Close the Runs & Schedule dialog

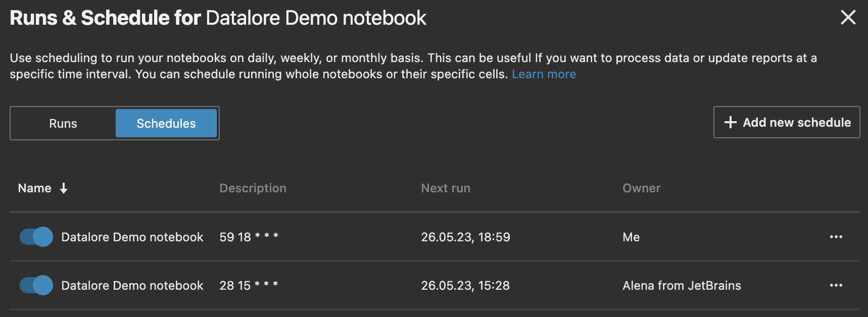click(x=848, y=17)
